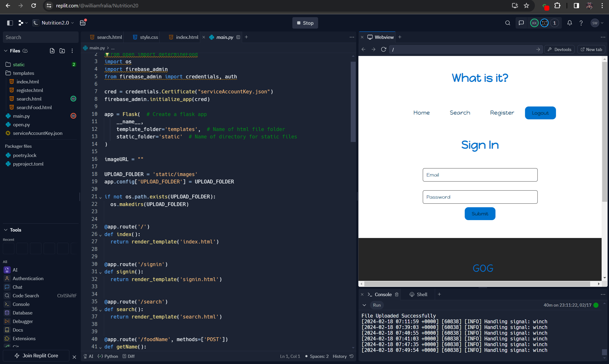Toggle Diff view in status bar
The height and width of the screenshot is (364, 609).
point(129,356)
